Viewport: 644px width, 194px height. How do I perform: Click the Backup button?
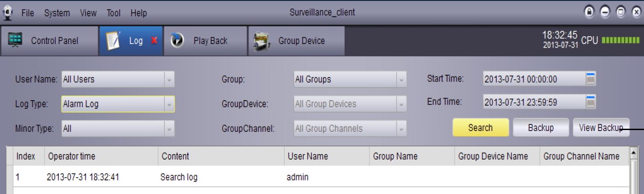[540, 128]
